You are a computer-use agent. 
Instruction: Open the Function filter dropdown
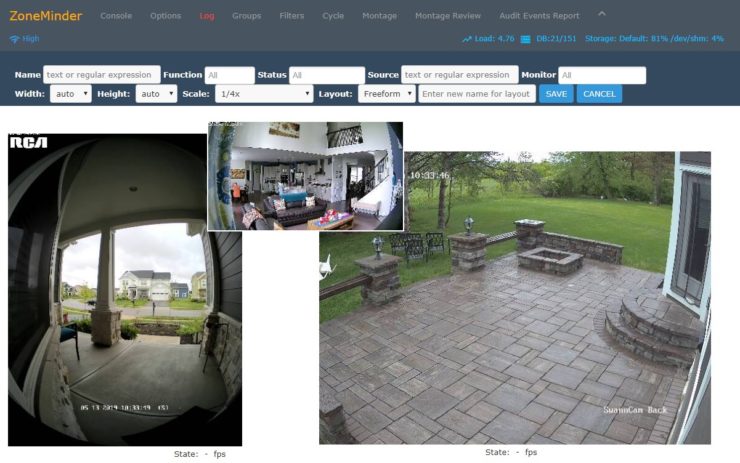tap(229, 75)
